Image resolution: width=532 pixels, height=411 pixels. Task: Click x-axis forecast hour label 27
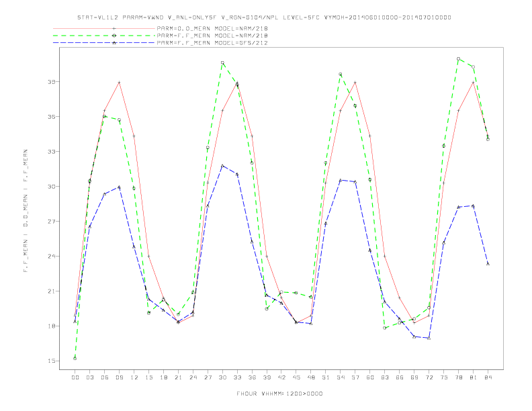point(208,377)
